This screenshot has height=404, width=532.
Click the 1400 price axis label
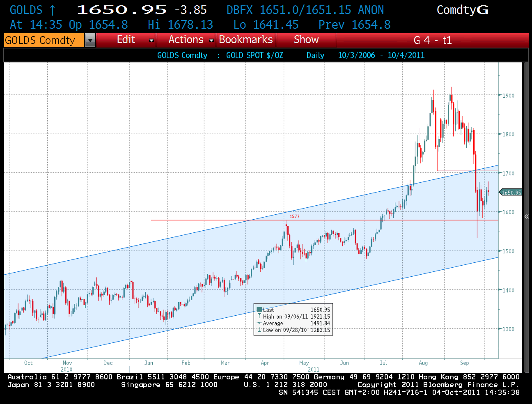(509, 290)
